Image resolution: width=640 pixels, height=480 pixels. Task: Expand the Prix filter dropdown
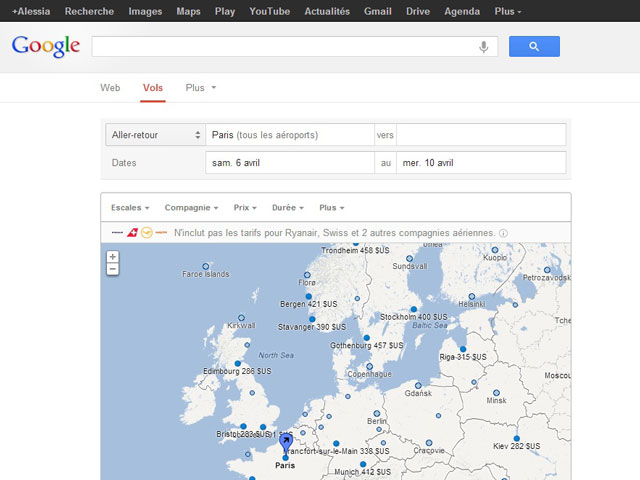point(244,208)
